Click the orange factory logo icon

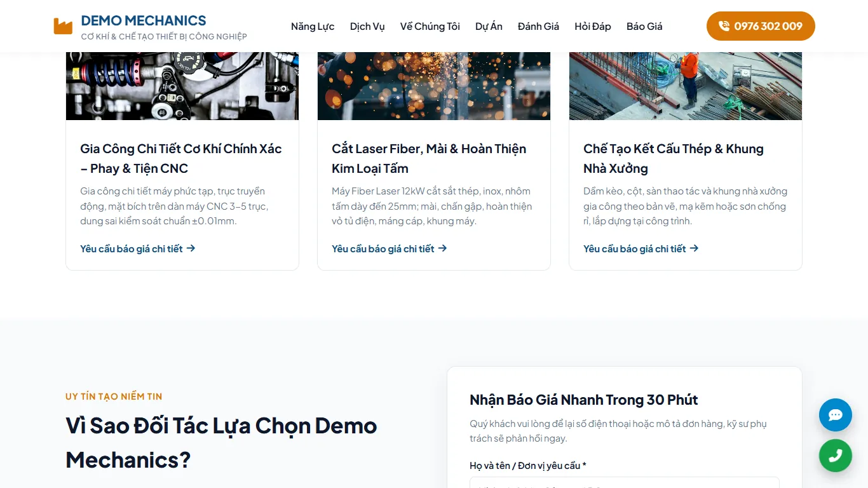tap(63, 26)
